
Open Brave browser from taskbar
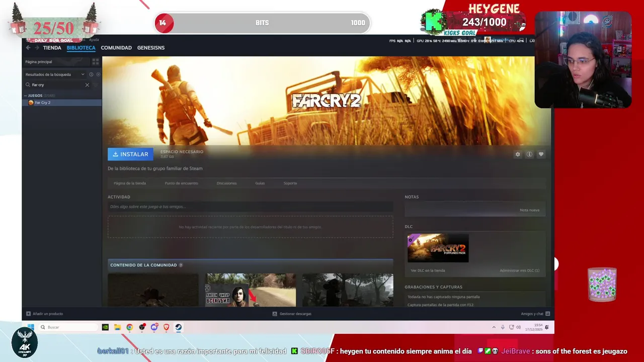(x=166, y=327)
